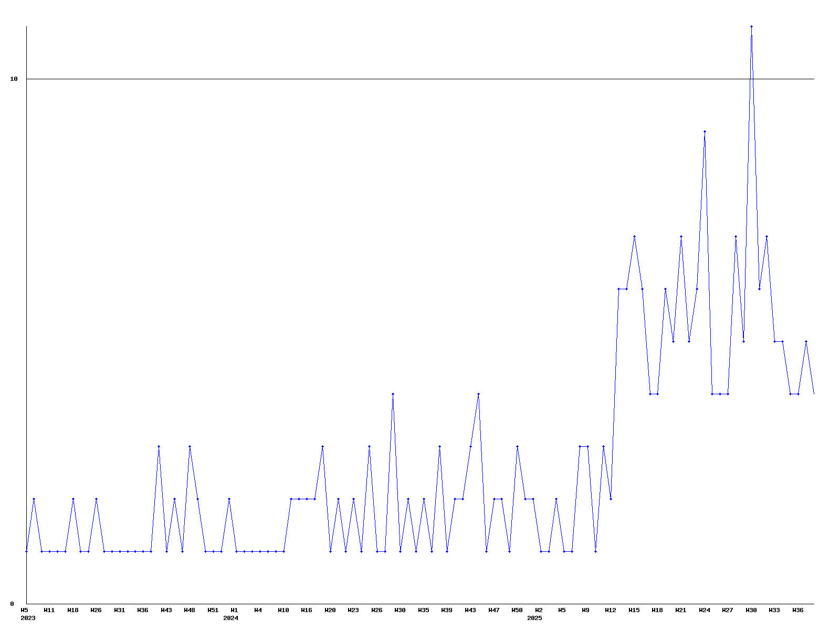This screenshot has height=630, width=840.
Task: Click the W47 week axis label
Action: click(x=494, y=611)
